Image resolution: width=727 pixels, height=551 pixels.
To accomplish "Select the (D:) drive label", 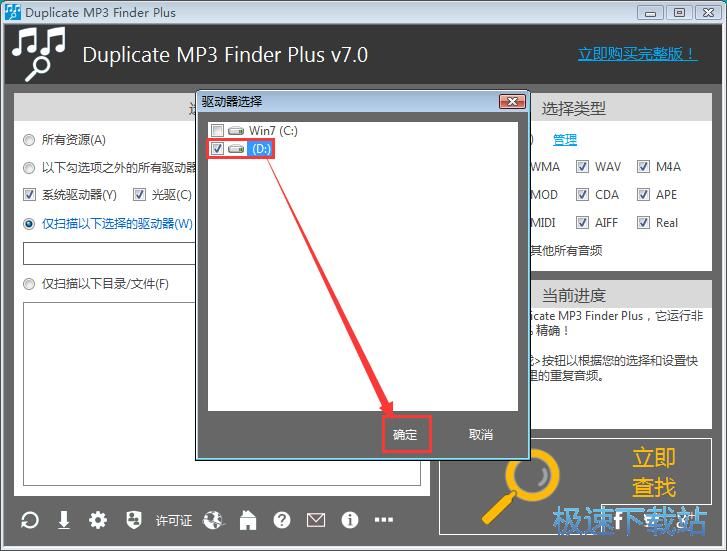I will [x=261, y=149].
